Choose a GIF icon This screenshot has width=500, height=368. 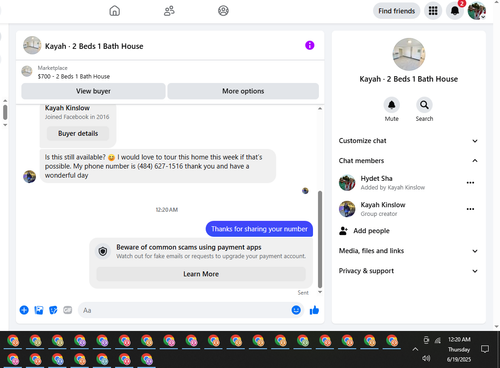point(68,310)
